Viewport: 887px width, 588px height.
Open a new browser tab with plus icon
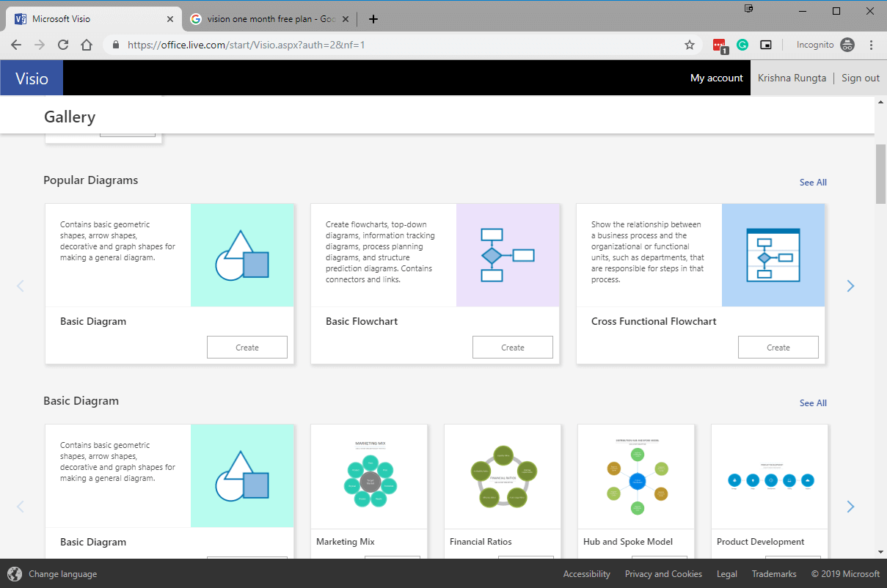pos(373,19)
